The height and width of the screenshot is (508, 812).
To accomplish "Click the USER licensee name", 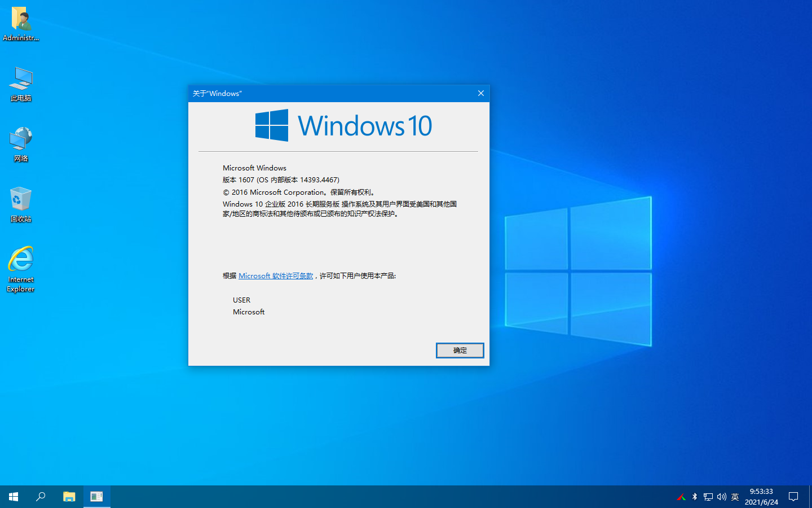I will point(241,300).
